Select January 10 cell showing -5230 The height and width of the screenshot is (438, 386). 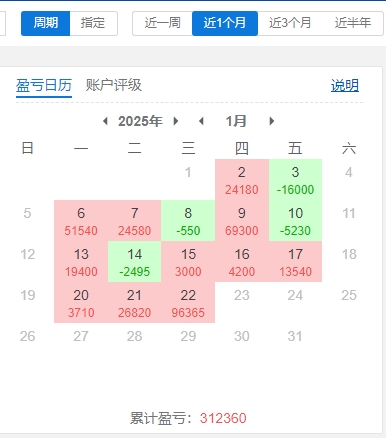[295, 221]
